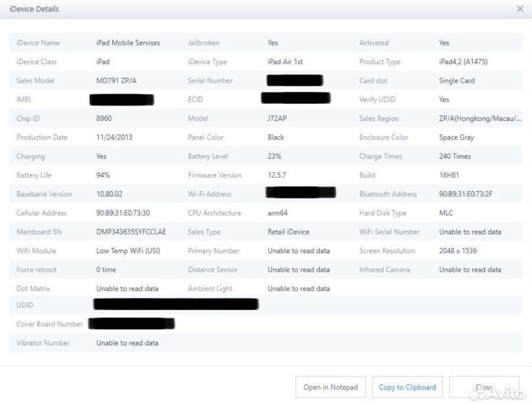Click the WiFi module 'Low Temp WiFi (USI)'
The width and height of the screenshot is (532, 405).
pos(128,251)
